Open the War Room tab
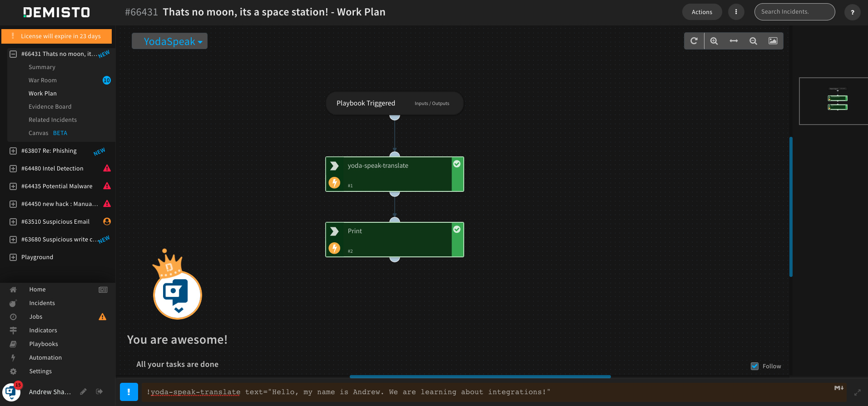Viewport: 868px width, 406px height. pos(43,80)
